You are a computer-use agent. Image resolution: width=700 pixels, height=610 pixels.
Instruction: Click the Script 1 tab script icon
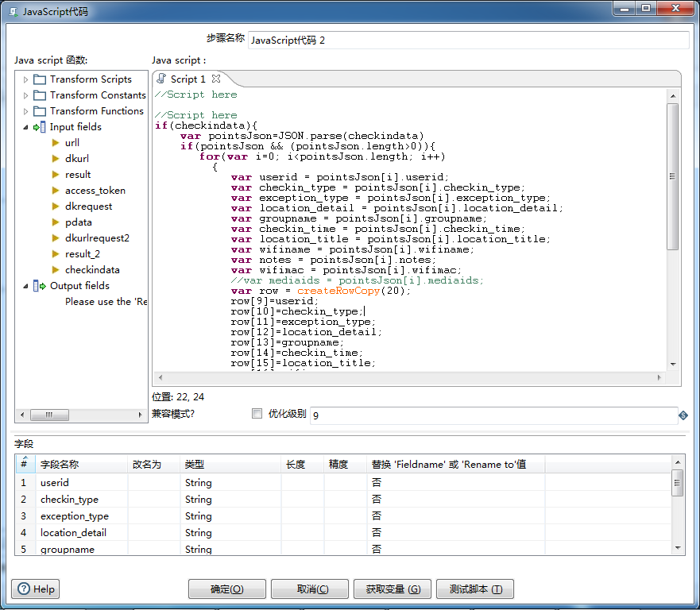[x=161, y=79]
